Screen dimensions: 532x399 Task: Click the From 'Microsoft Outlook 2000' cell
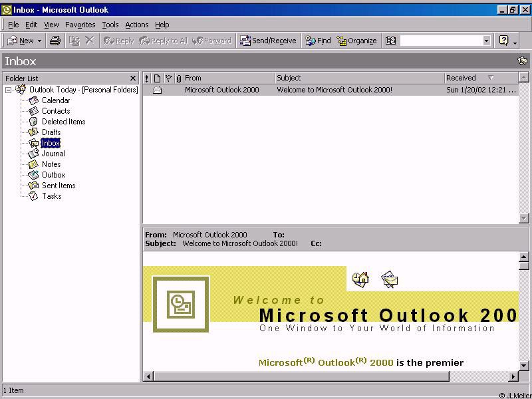coord(222,90)
